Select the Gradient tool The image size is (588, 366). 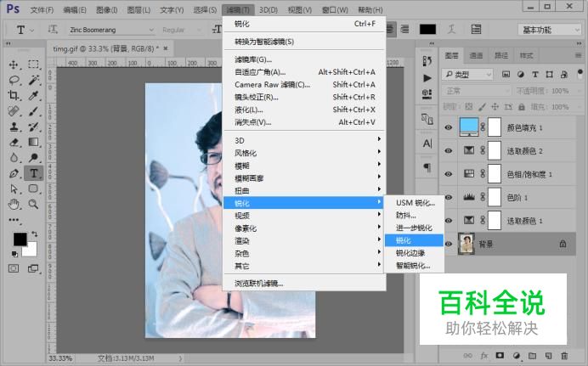pyautogui.click(x=33, y=142)
